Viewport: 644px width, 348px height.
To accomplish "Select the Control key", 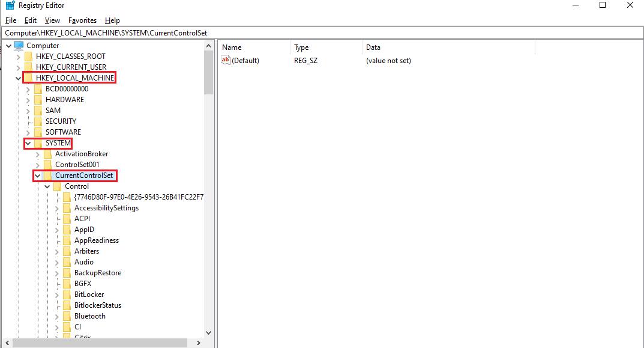I will pyautogui.click(x=77, y=186).
